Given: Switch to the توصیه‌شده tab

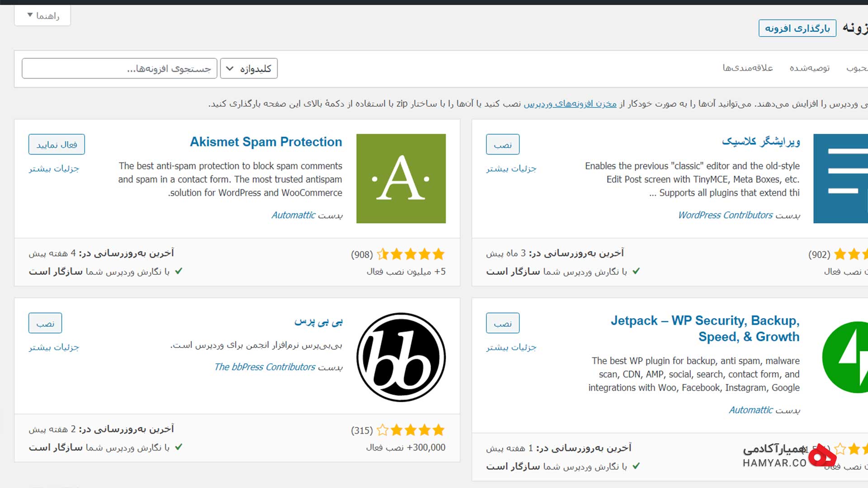Looking at the screenshot, I should pyautogui.click(x=810, y=68).
